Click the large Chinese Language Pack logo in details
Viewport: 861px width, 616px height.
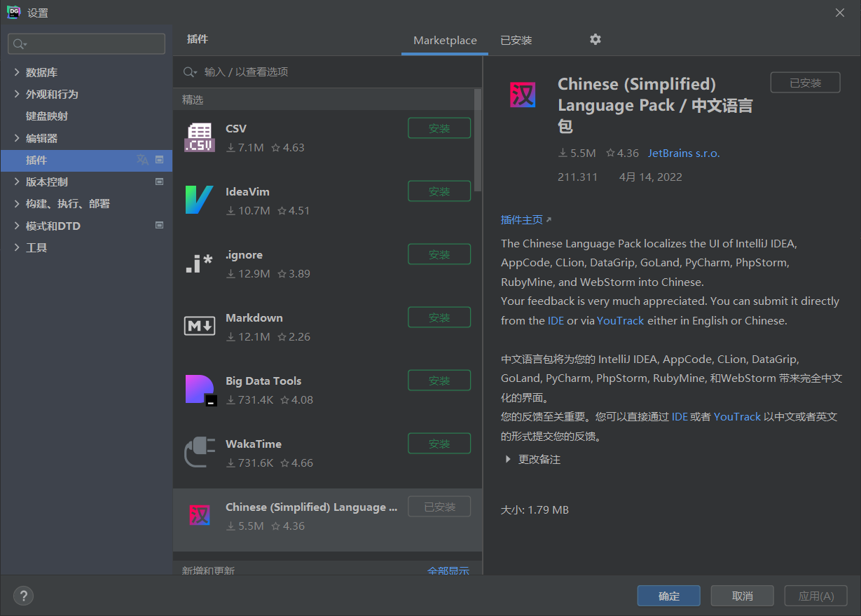pyautogui.click(x=523, y=95)
